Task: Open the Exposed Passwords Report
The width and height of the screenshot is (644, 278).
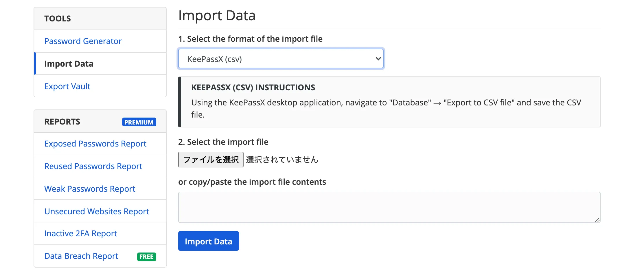Action: click(95, 144)
